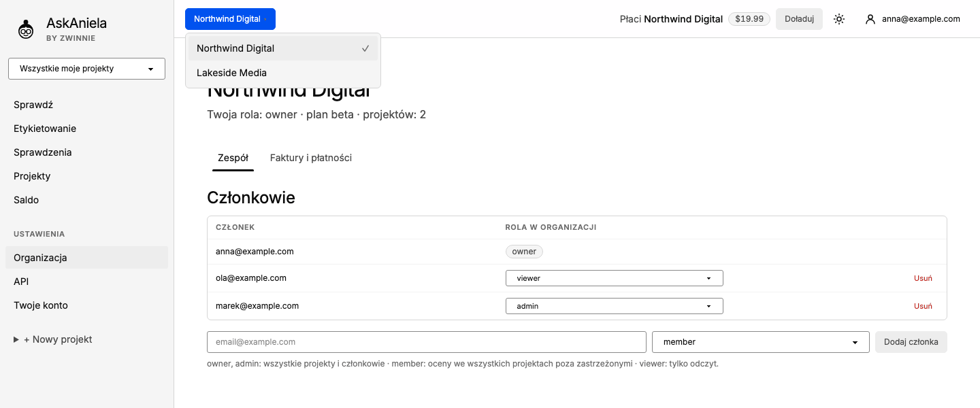Focus the new member email input field
Viewport: 980px width, 408px height.
click(426, 342)
